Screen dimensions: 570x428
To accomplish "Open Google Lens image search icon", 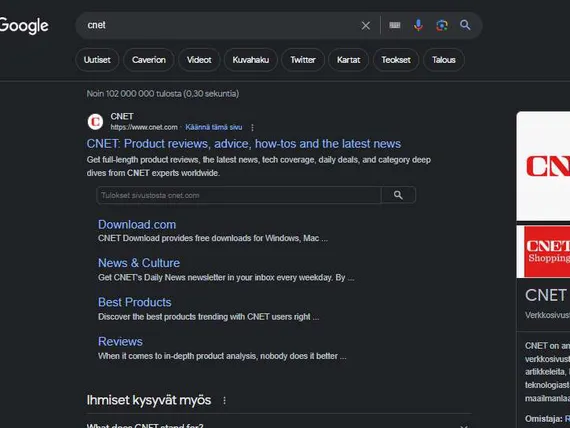I will [x=442, y=25].
